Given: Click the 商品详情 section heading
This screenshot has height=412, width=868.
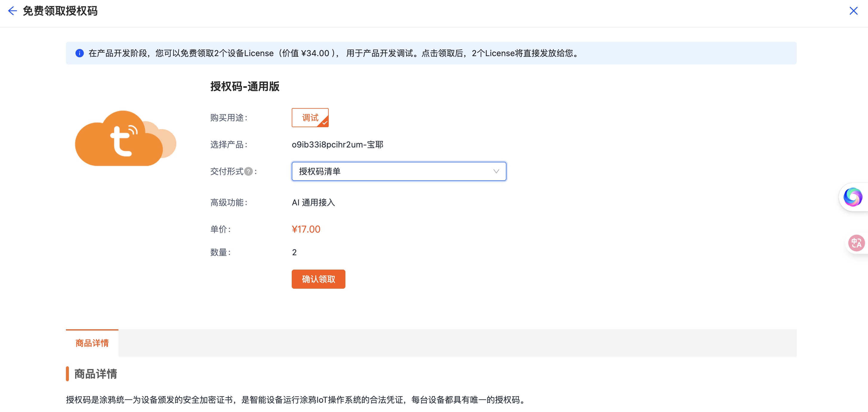Looking at the screenshot, I should [x=95, y=373].
